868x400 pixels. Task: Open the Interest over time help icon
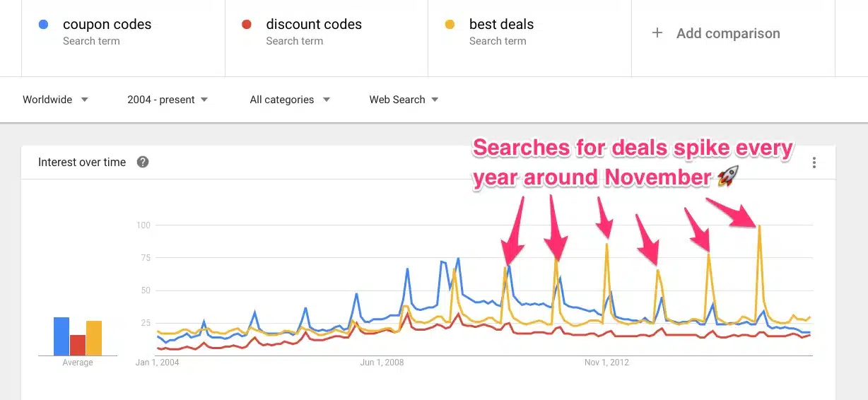[x=143, y=162]
